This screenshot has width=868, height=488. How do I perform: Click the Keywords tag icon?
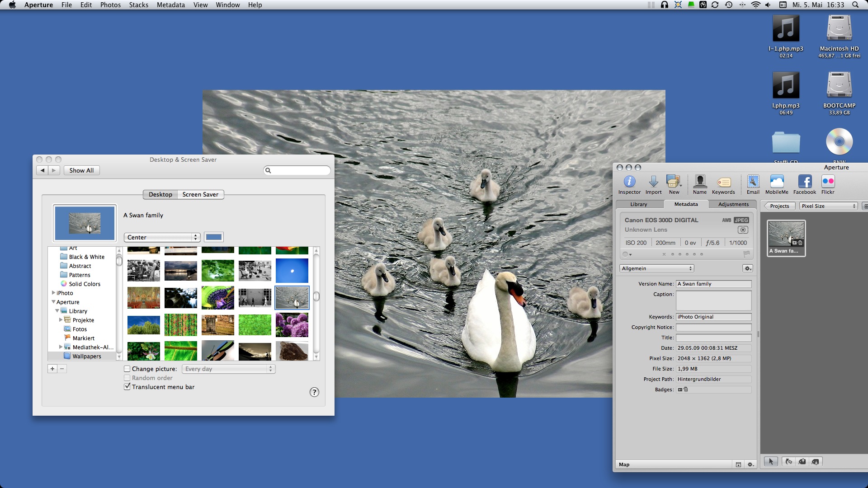[723, 182]
